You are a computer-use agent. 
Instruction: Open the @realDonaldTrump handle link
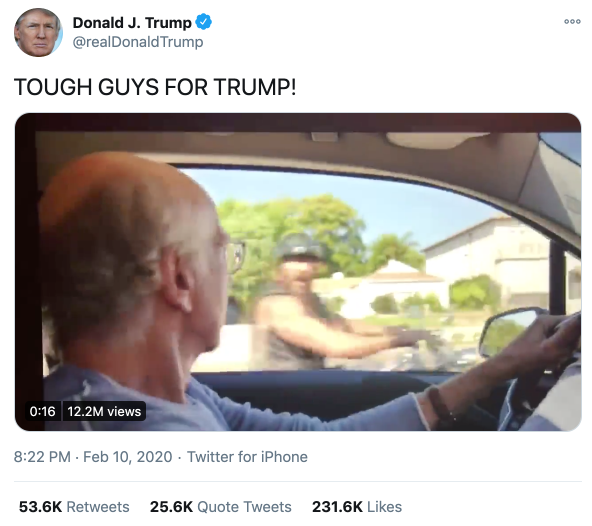(x=138, y=42)
